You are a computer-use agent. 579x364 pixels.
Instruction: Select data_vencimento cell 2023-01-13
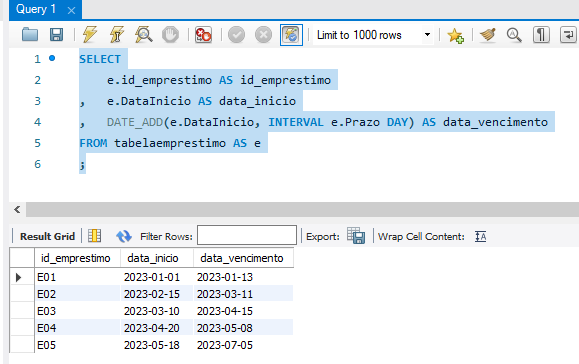click(x=243, y=277)
